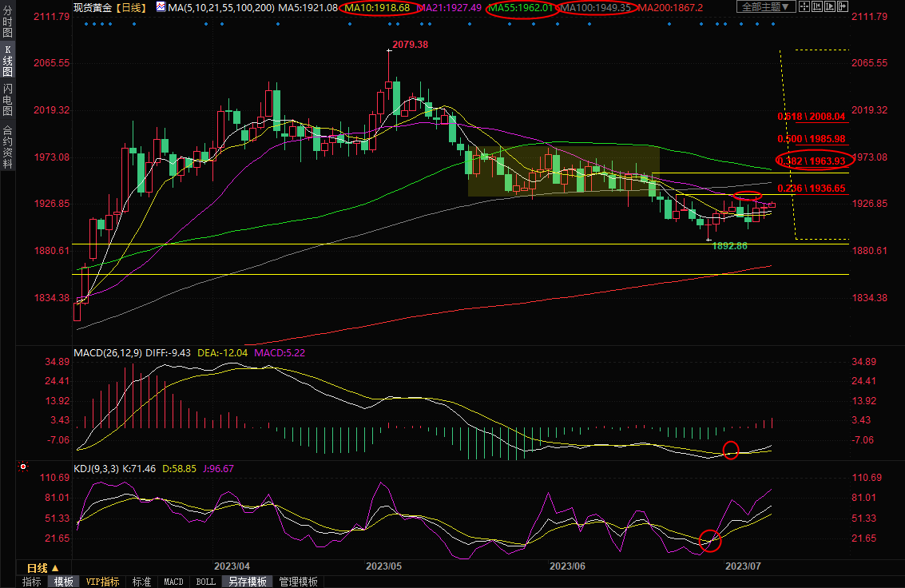Open the 全部主题 dropdown
The width and height of the screenshot is (905, 588).
[x=764, y=7]
